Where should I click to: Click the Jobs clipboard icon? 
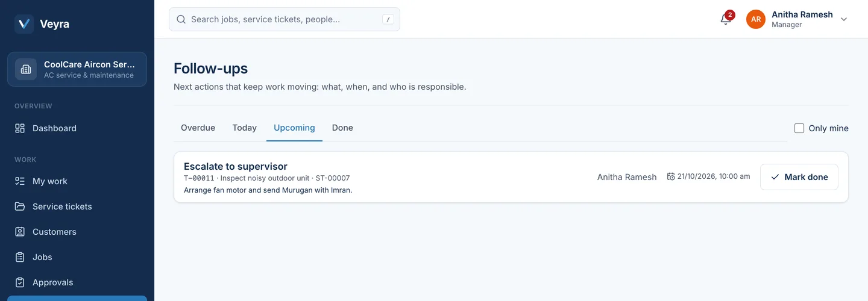20,257
